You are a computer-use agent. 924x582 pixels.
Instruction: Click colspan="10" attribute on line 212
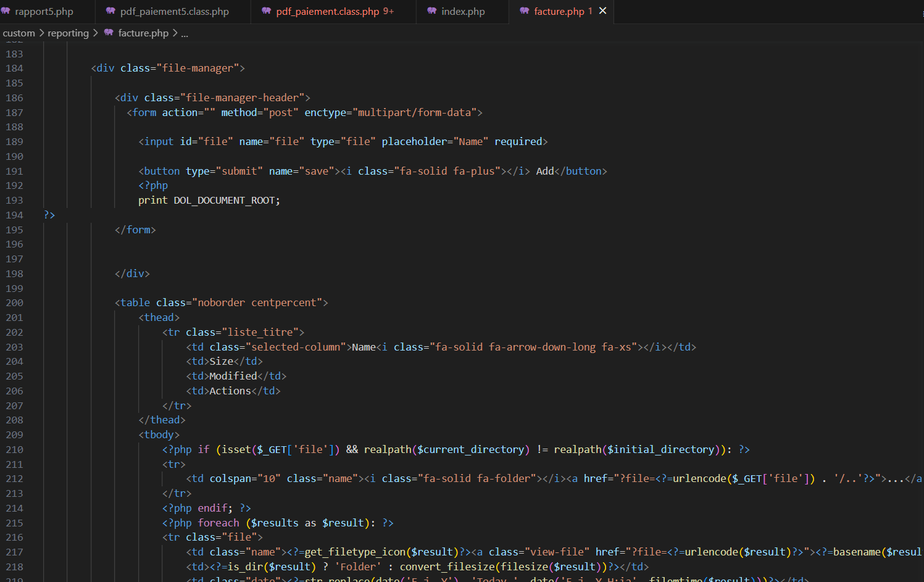[245, 479]
